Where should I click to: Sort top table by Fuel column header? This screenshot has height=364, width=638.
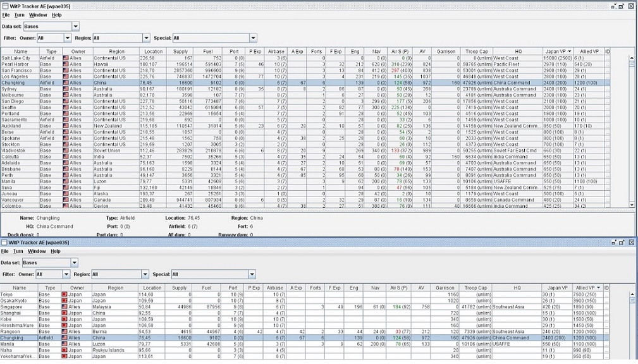(x=208, y=52)
